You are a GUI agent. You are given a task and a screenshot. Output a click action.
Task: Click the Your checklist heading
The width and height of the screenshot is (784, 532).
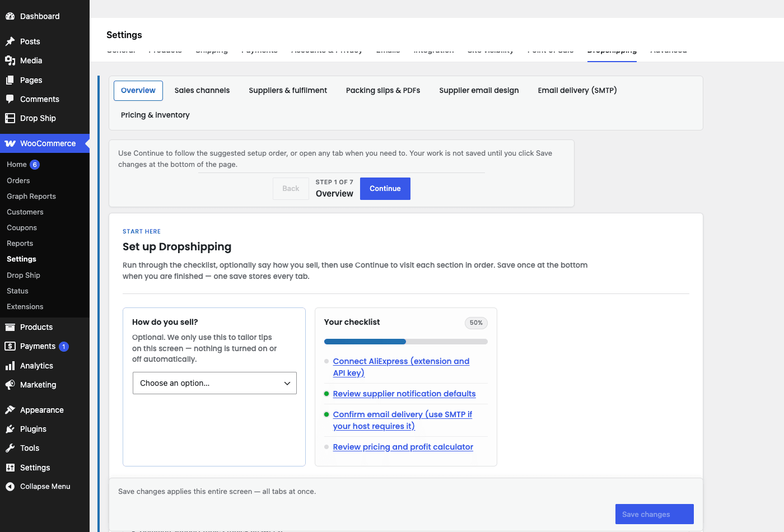[x=352, y=322]
